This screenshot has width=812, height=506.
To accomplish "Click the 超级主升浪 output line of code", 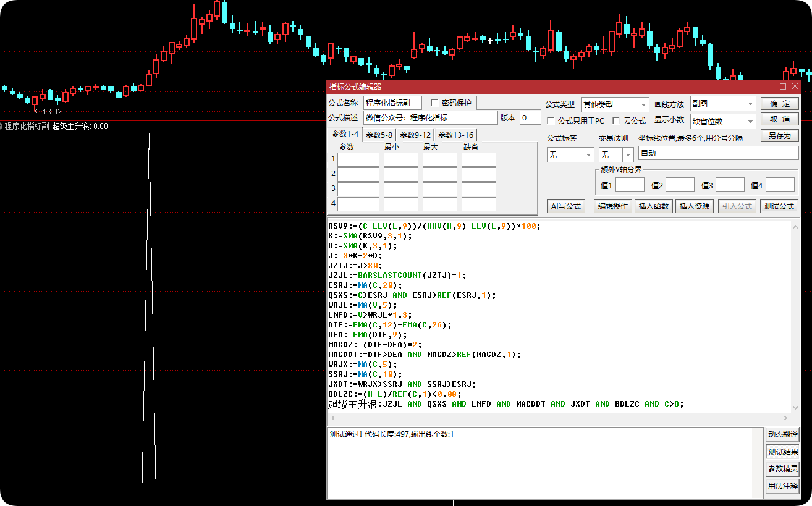I will coord(505,404).
